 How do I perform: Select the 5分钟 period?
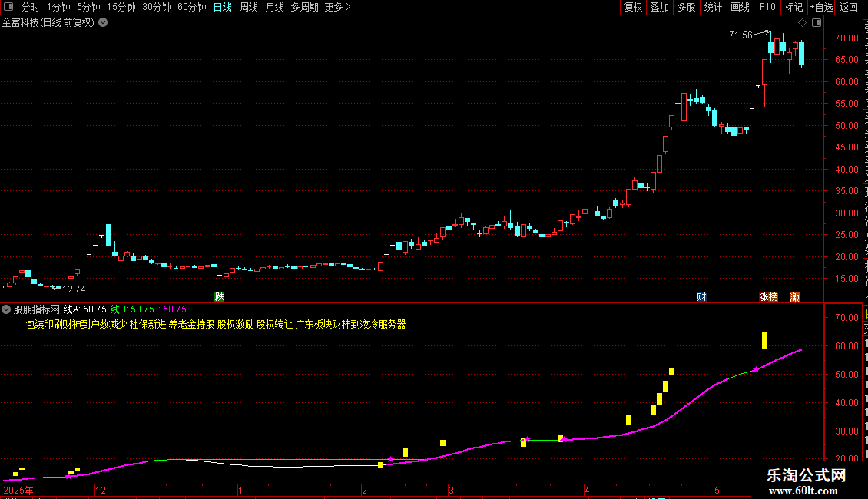click(88, 7)
